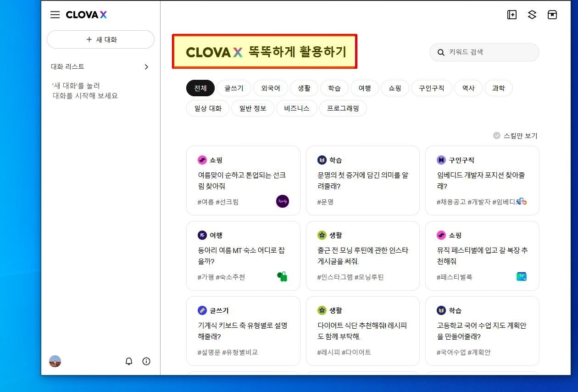Select the 학습 filter tab

click(x=334, y=88)
